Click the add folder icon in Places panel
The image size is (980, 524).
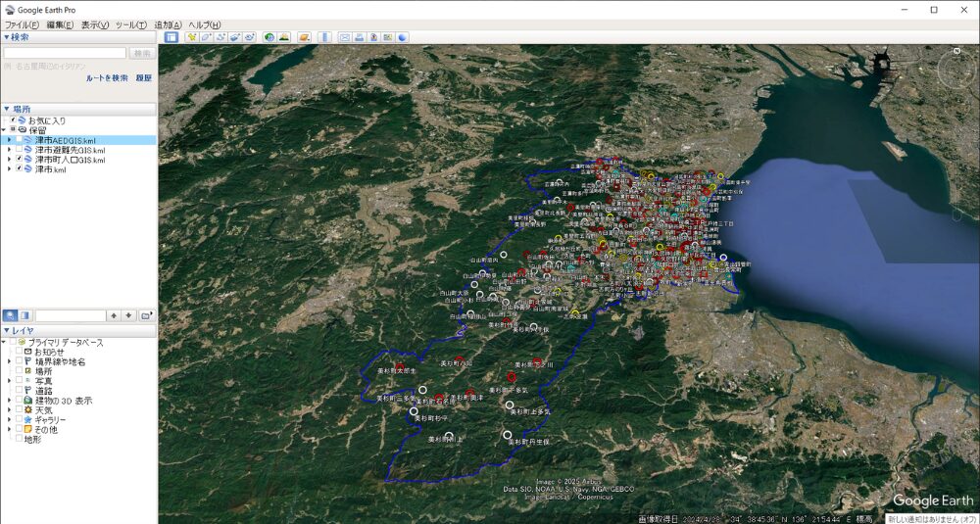tap(146, 315)
